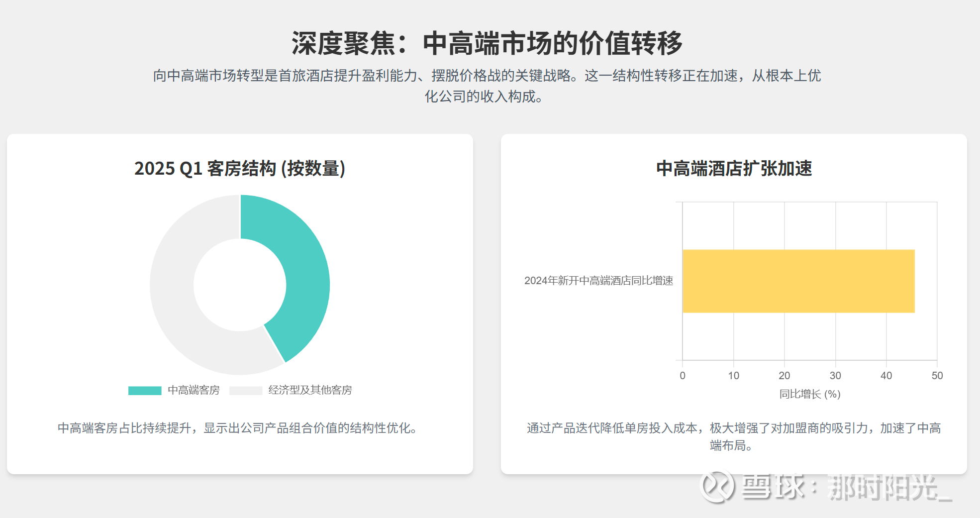Click the chart title 中高端酒店扩张加速
980x518 pixels.
tap(734, 169)
